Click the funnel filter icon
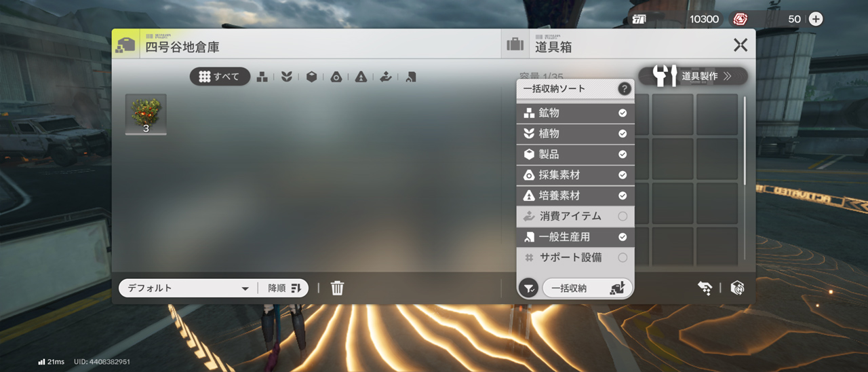 [529, 289]
